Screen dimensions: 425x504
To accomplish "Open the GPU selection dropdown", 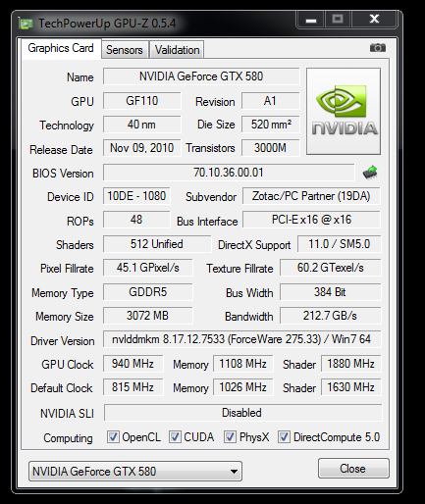I will point(135,471).
